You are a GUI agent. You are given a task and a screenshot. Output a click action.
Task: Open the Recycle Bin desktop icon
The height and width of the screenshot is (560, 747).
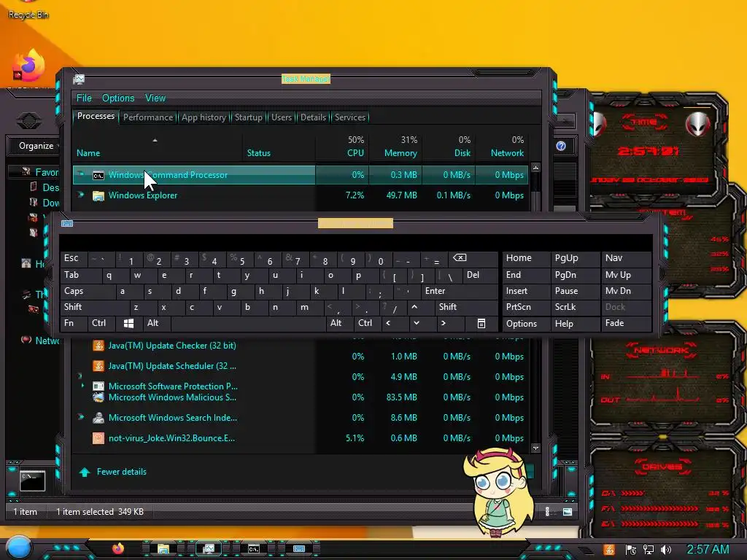click(28, 9)
